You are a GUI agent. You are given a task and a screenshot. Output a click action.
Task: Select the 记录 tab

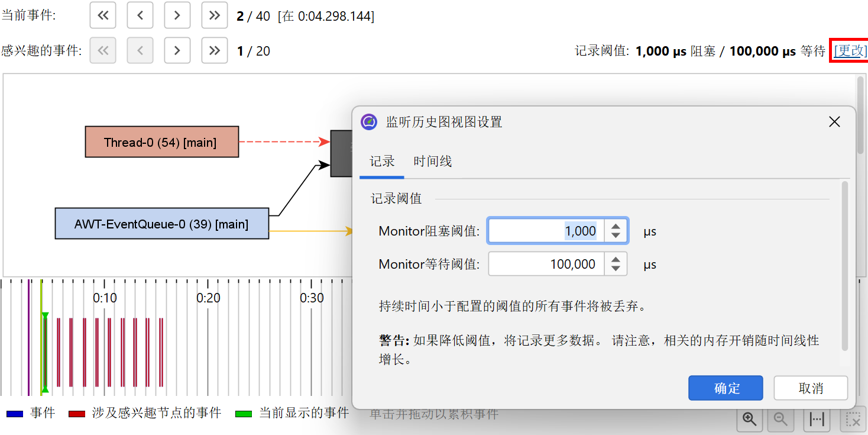382,162
